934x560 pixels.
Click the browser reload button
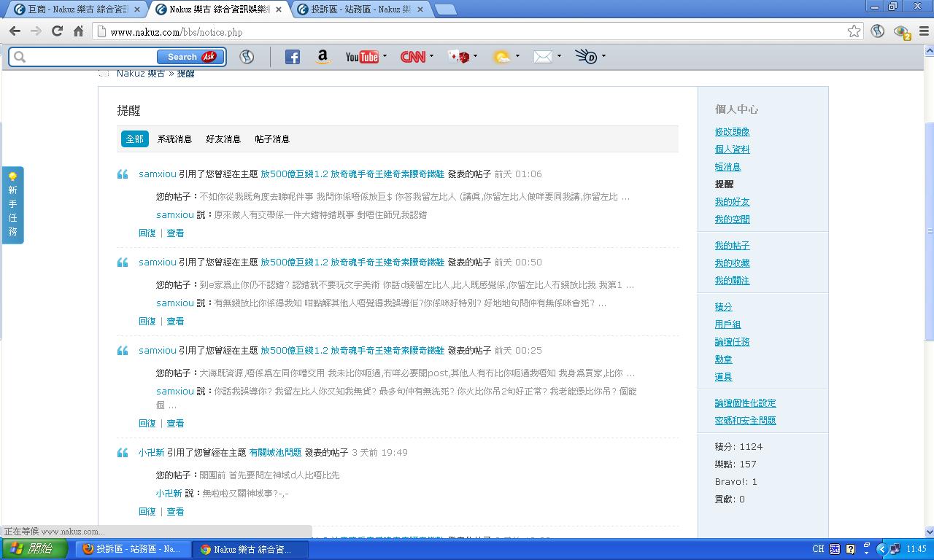tap(57, 31)
